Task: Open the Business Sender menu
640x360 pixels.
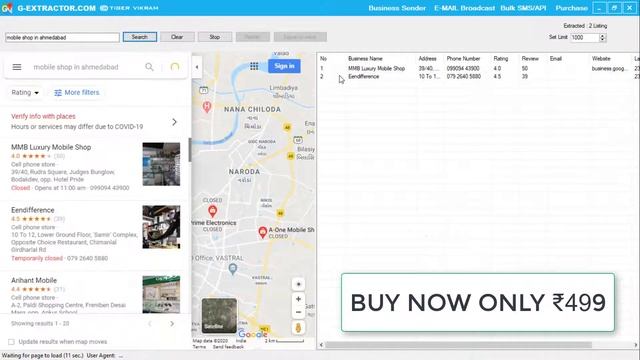Action: click(397, 8)
